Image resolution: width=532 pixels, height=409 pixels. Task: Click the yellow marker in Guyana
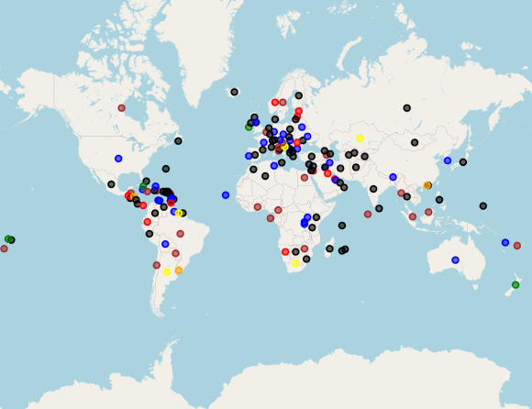(x=179, y=214)
